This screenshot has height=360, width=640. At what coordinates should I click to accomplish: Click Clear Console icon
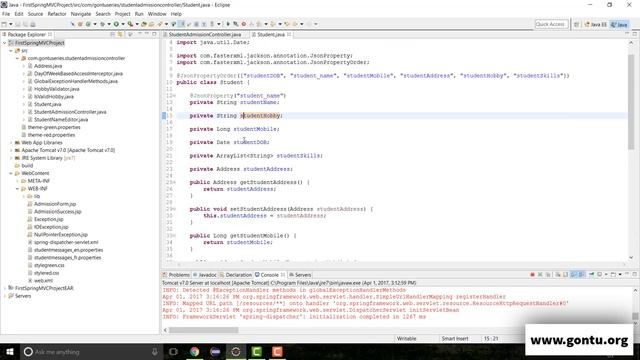pyautogui.click(x=558, y=274)
